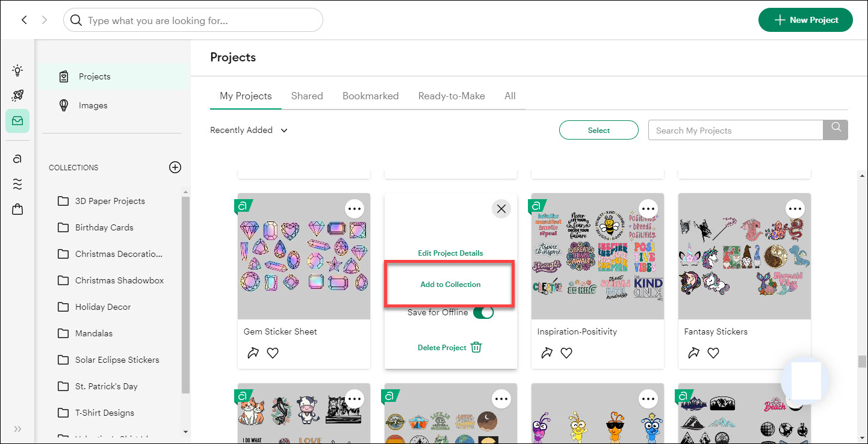Open the rocket icon in sidebar
Image resolution: width=868 pixels, height=444 pixels.
[x=17, y=96]
